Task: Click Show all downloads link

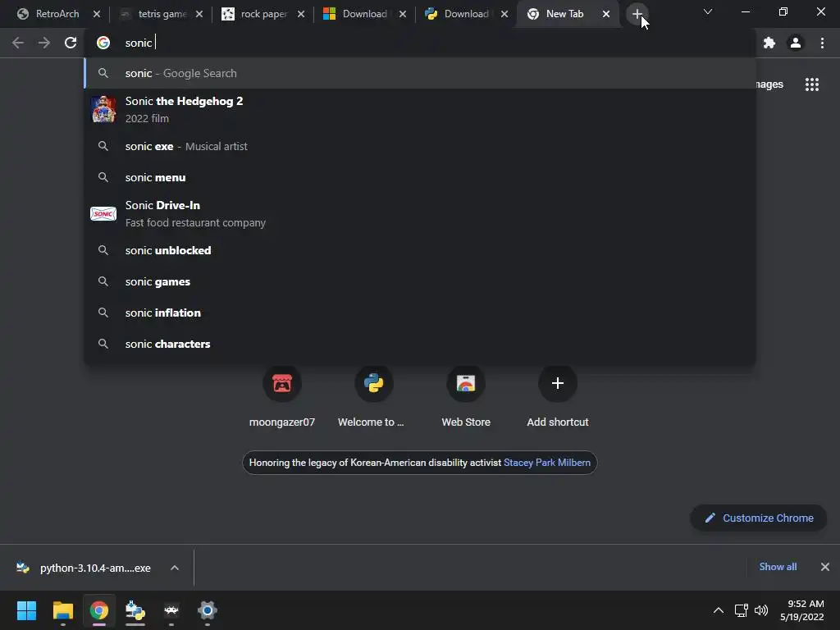Action: 778,567
